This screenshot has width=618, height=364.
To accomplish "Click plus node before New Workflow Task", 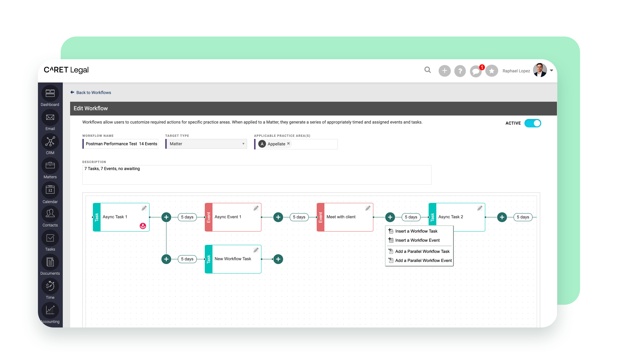I will [166, 259].
